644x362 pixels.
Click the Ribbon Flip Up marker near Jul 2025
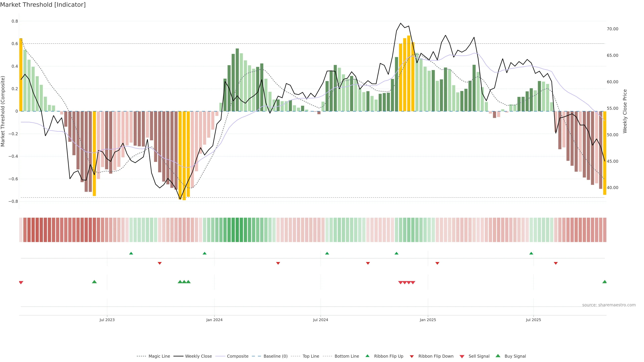click(531, 253)
